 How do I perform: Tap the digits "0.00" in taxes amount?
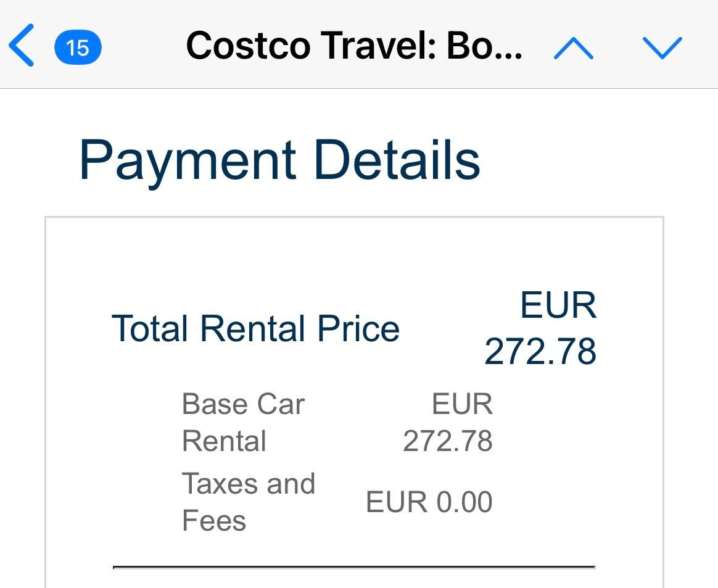464,502
